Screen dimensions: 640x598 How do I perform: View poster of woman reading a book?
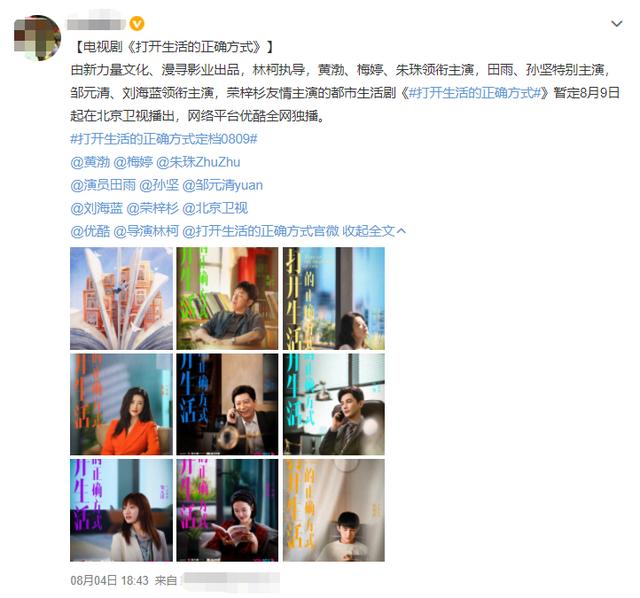coord(227,510)
